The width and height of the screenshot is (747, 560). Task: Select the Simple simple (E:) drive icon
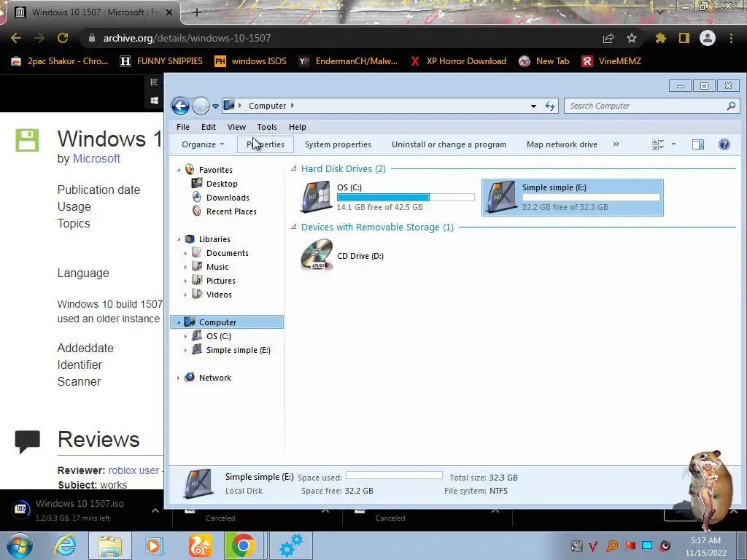coord(501,196)
